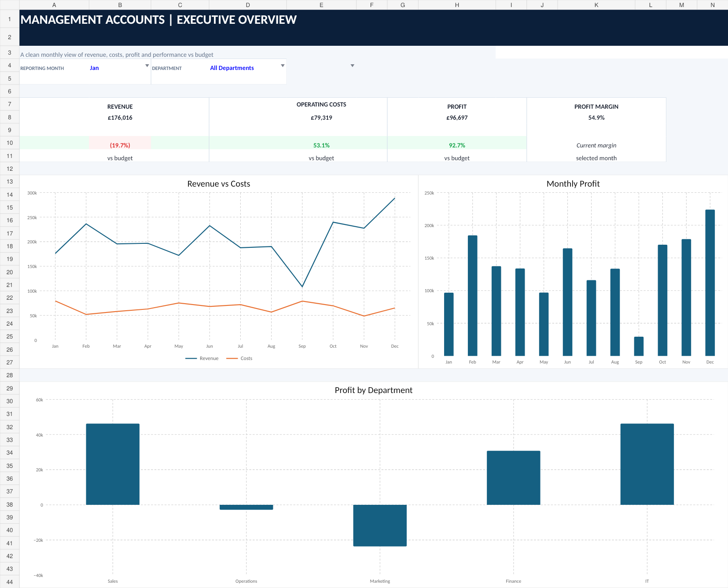Click the subtitle about monthly view of revenue
728x588 pixels.
[x=117, y=55]
